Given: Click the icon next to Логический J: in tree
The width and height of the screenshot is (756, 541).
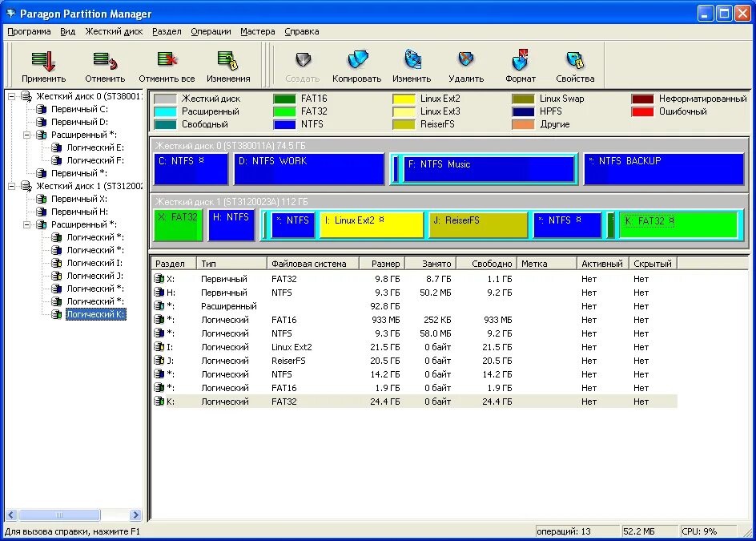Looking at the screenshot, I should coord(56,276).
